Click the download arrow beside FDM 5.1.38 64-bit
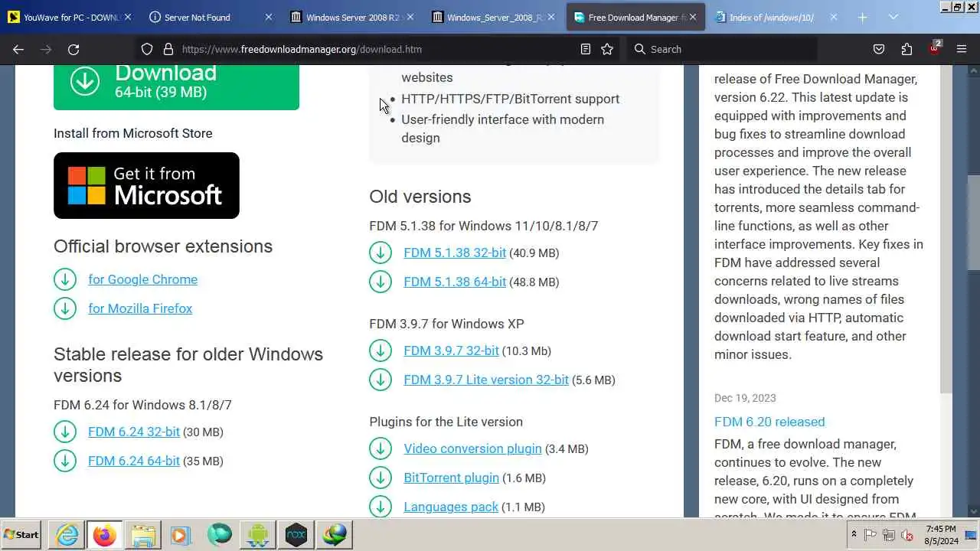 coord(381,282)
